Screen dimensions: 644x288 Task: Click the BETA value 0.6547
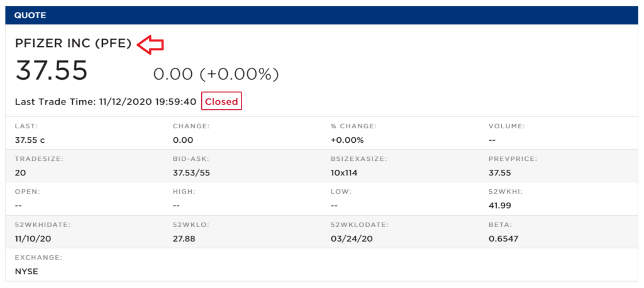tap(503, 238)
